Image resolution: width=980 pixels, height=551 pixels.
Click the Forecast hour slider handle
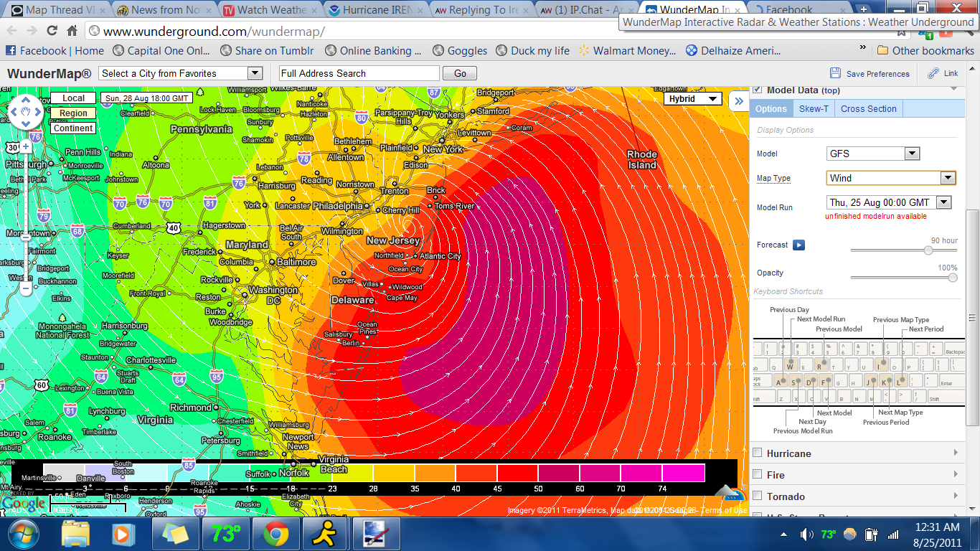point(928,250)
